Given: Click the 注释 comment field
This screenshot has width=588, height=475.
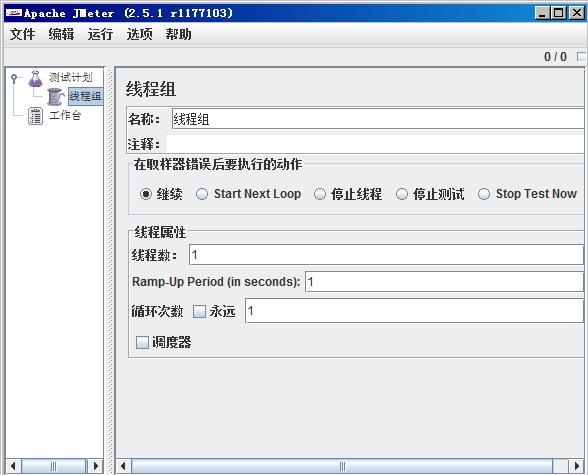Looking at the screenshot, I should click(375, 144).
